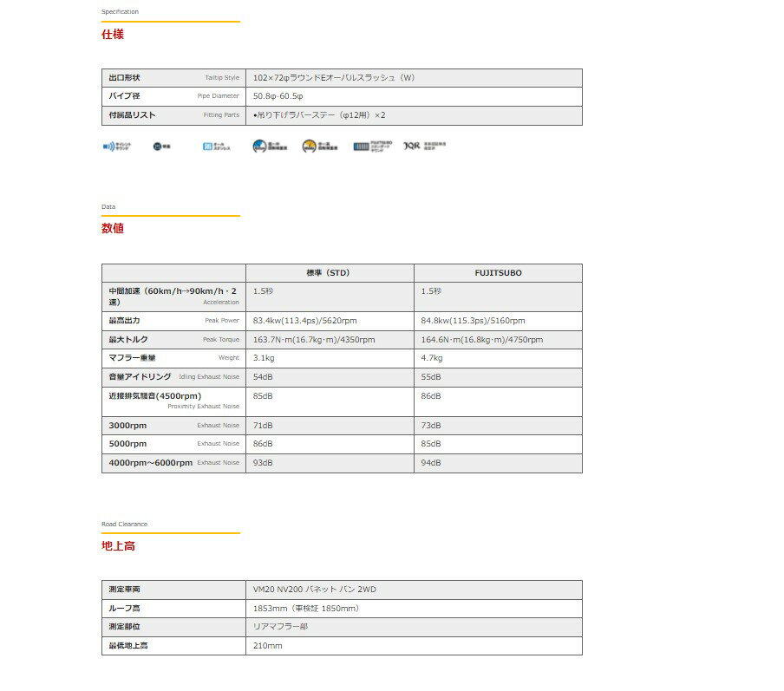Click the 測定部位 row label
This screenshot has height=691, width=784.
pyautogui.click(x=173, y=627)
